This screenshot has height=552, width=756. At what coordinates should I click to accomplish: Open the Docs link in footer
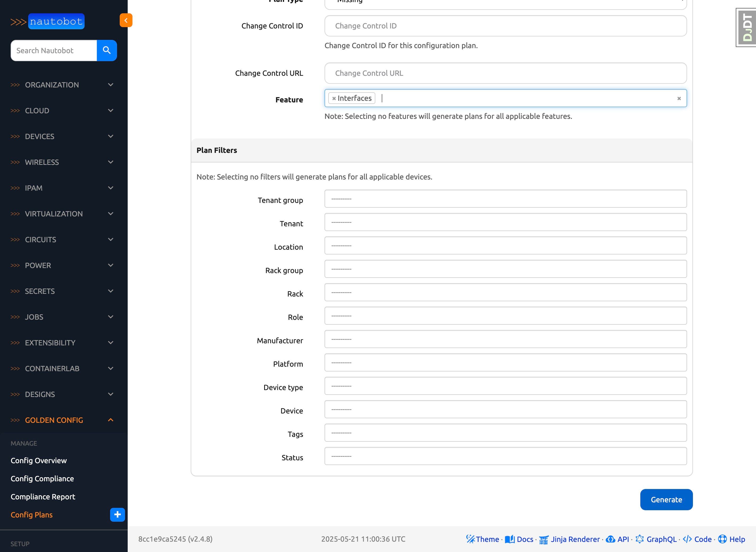coord(519,539)
